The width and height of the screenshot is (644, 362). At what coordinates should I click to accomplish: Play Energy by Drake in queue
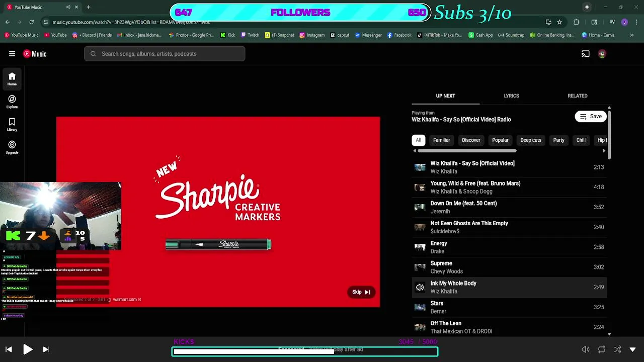[x=509, y=247]
